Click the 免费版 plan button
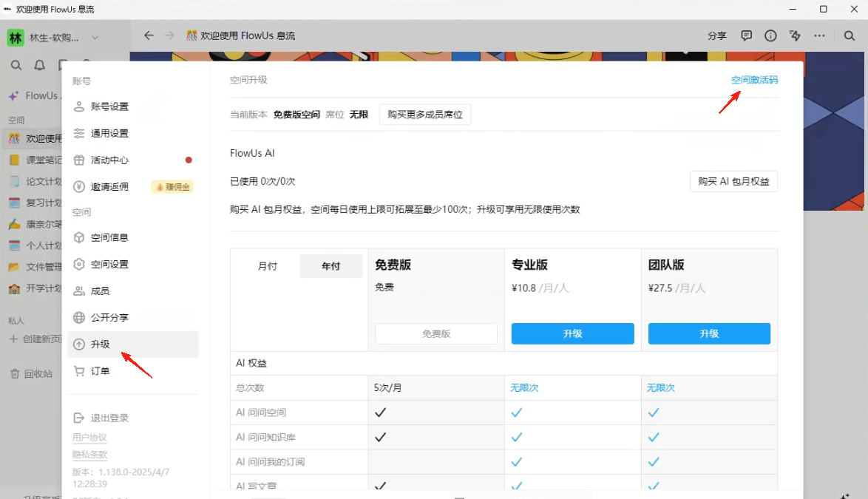 point(436,333)
